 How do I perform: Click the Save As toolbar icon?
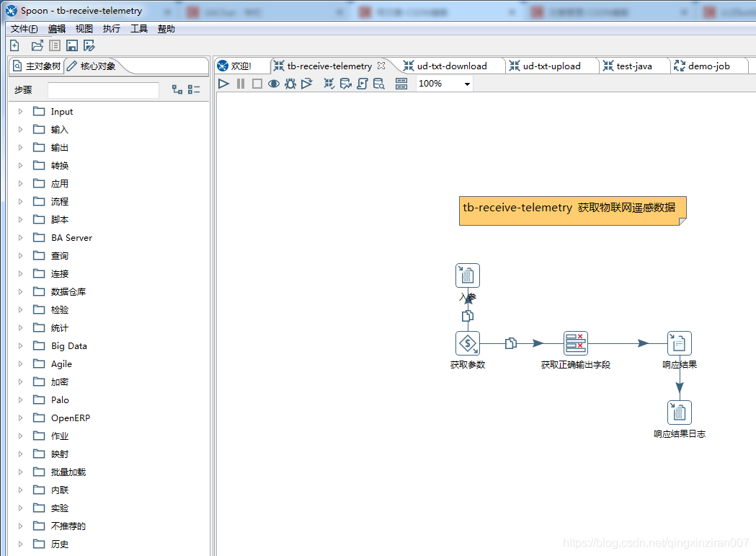(89, 45)
